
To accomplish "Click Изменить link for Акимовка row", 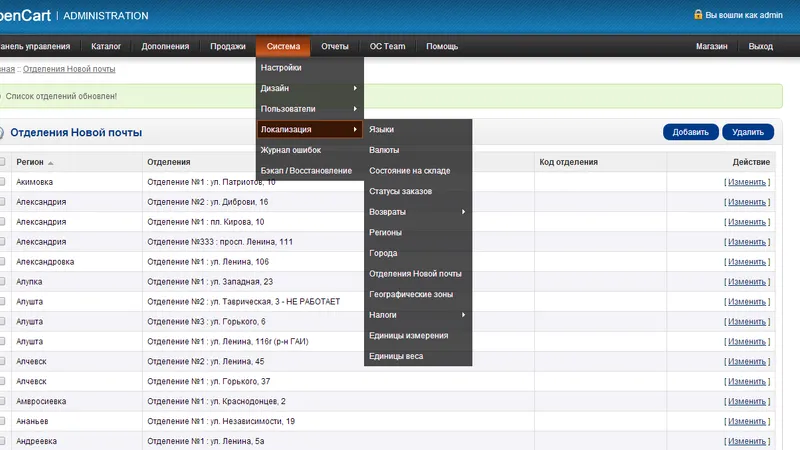I will [747, 182].
